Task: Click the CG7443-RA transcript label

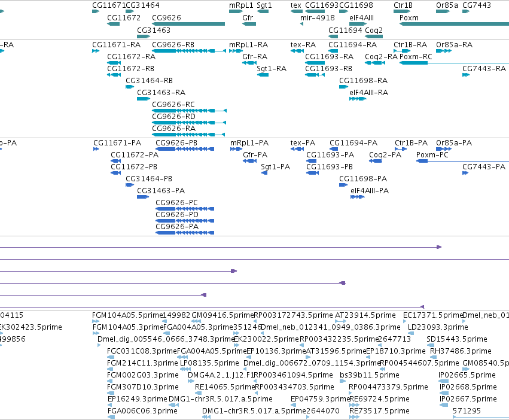Action: pyautogui.click(x=484, y=69)
